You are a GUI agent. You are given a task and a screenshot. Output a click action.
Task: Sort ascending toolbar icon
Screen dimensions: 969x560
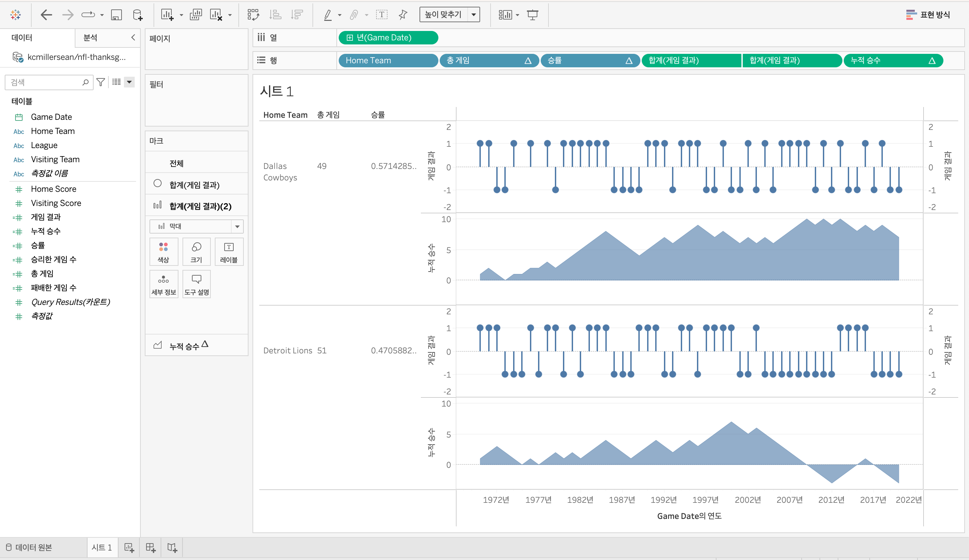(275, 14)
